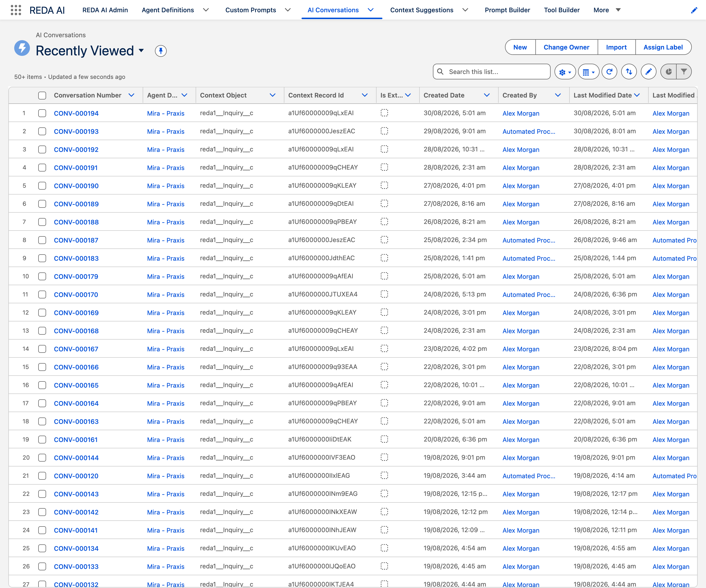This screenshot has height=588, width=706.
Task: Switch to the Custom Prompts tab
Action: pos(251,10)
